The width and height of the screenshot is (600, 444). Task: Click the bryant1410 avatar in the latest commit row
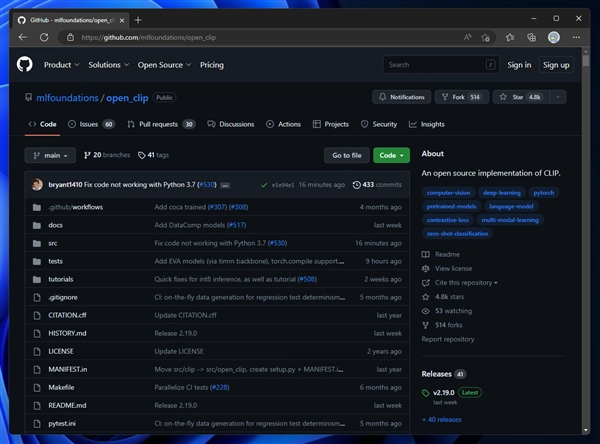point(37,184)
